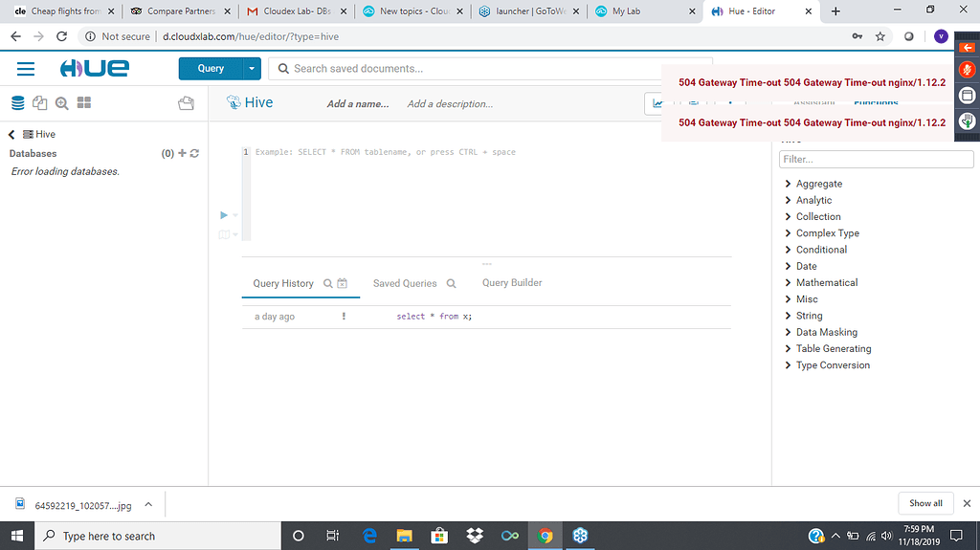Viewport: 980px width, 550px height.
Task: Click 'Error loading databases.' message
Action: coord(65,172)
